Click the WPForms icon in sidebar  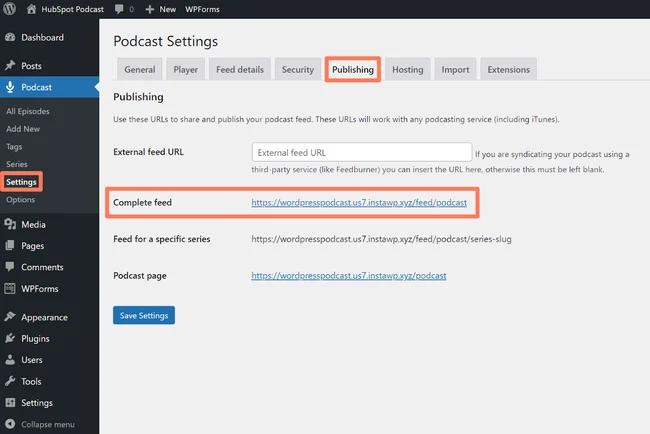click(10, 288)
